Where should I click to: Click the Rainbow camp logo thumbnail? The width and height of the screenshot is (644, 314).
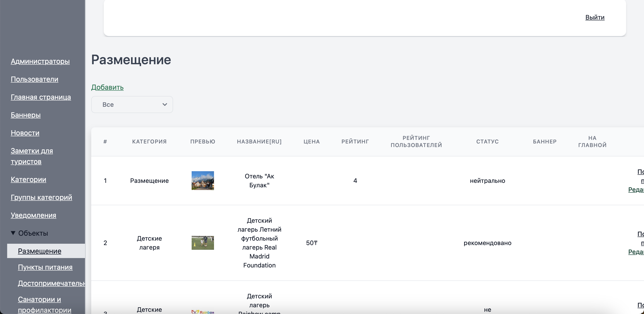click(x=203, y=312)
